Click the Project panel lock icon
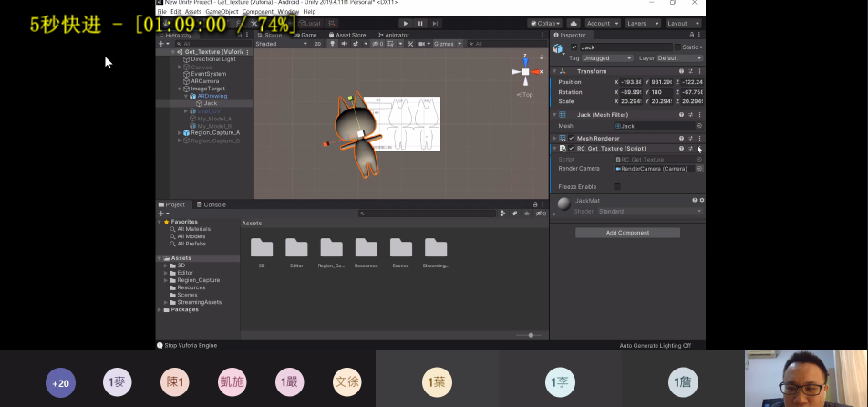The height and width of the screenshot is (407, 868). (534, 204)
